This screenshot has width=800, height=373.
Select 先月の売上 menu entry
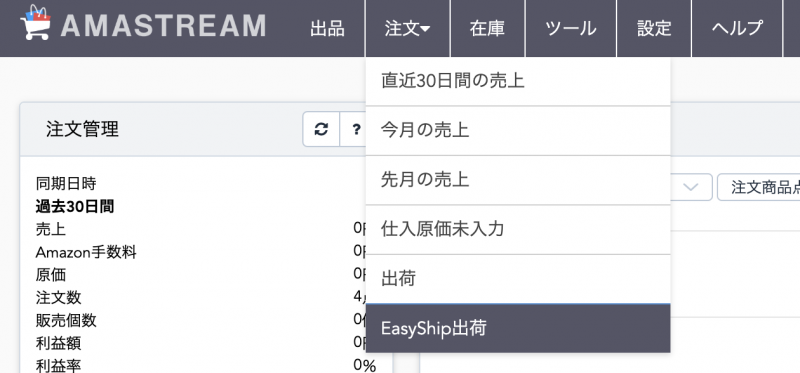point(518,180)
